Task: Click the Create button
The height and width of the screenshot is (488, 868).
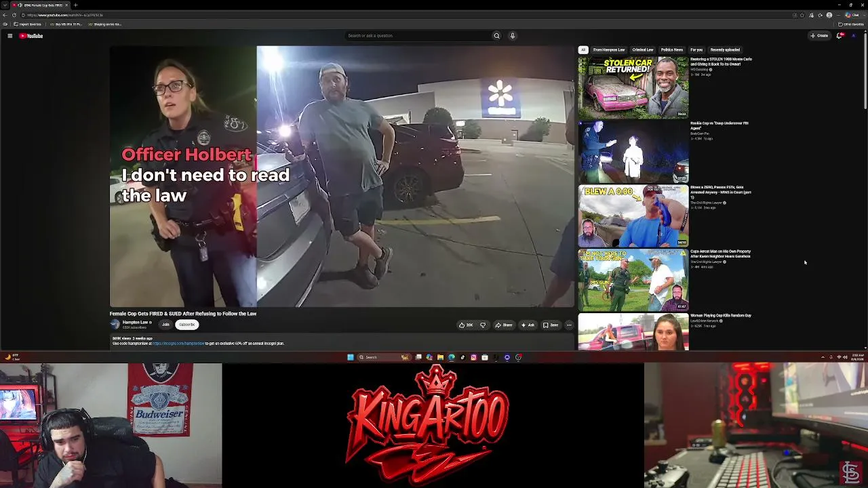Action: (x=819, y=36)
